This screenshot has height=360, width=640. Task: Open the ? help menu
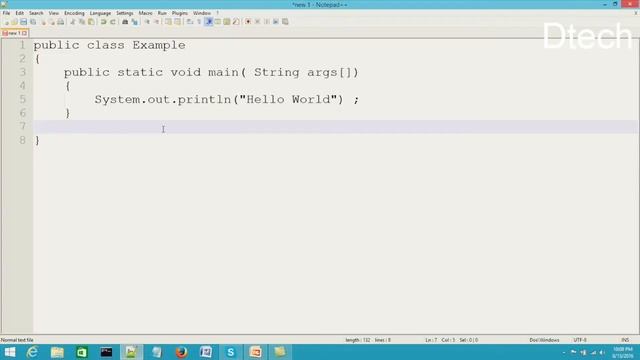(x=218, y=13)
